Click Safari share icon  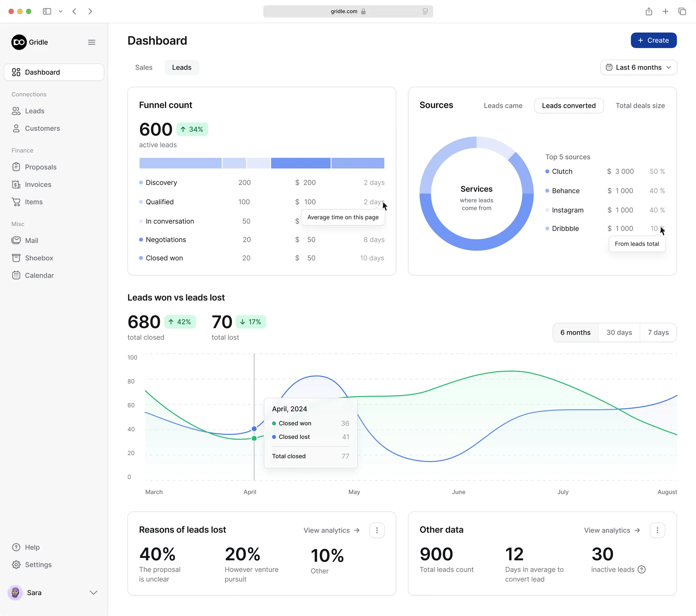(x=649, y=11)
